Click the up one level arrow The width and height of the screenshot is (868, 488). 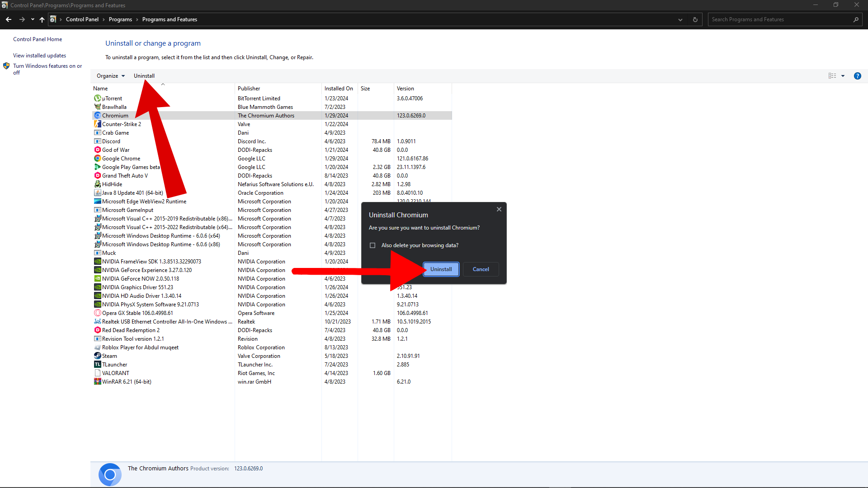(42, 19)
